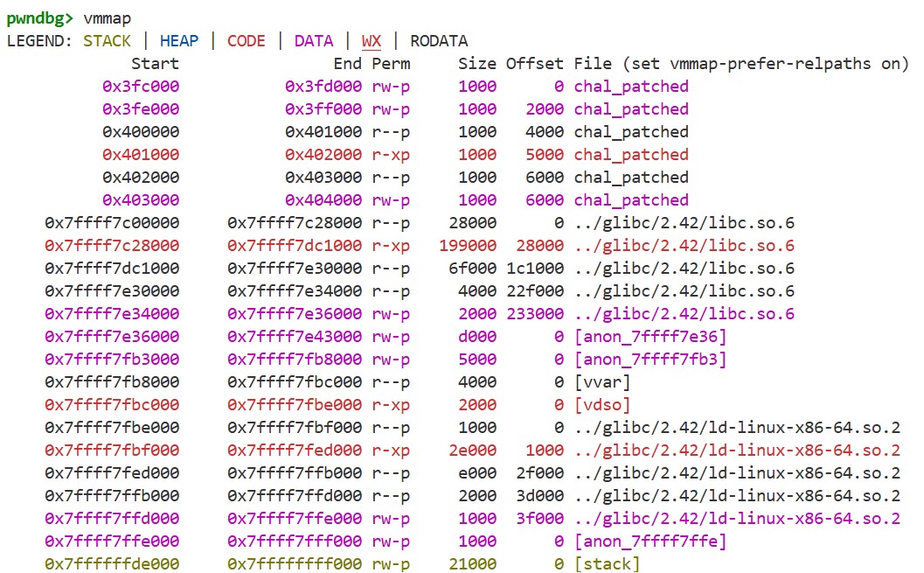Click size value 199000
The height and width of the screenshot is (573, 924).
pos(468,245)
